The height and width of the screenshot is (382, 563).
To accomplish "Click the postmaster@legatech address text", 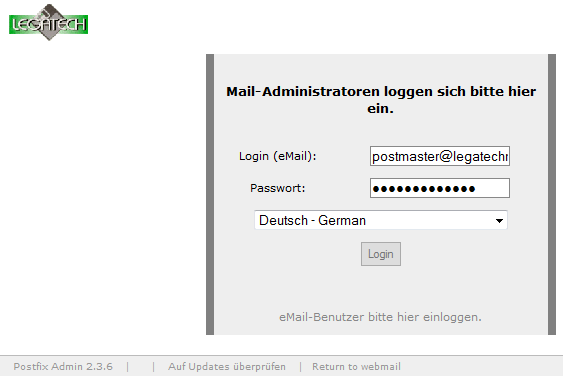I will point(440,157).
